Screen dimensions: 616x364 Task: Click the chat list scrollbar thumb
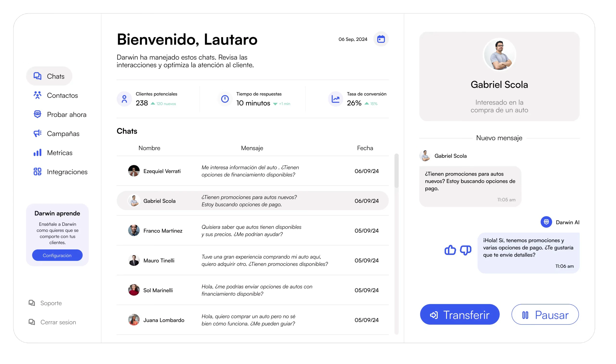(x=396, y=171)
